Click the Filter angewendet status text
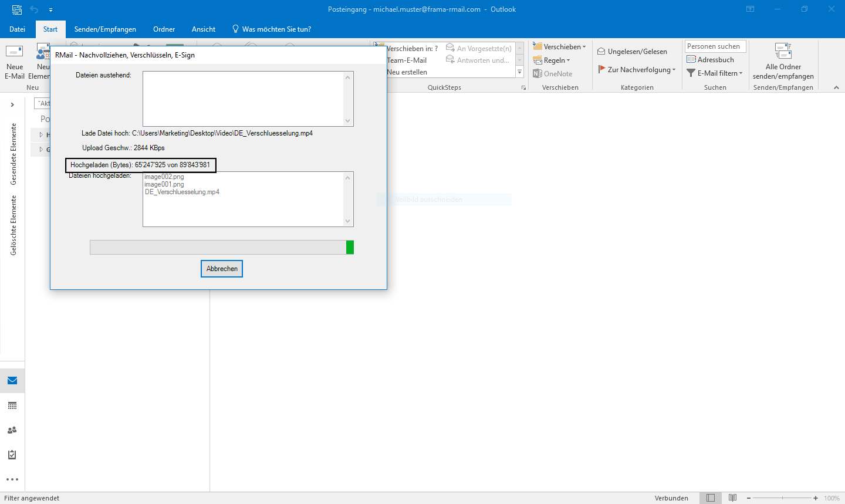 pyautogui.click(x=32, y=498)
